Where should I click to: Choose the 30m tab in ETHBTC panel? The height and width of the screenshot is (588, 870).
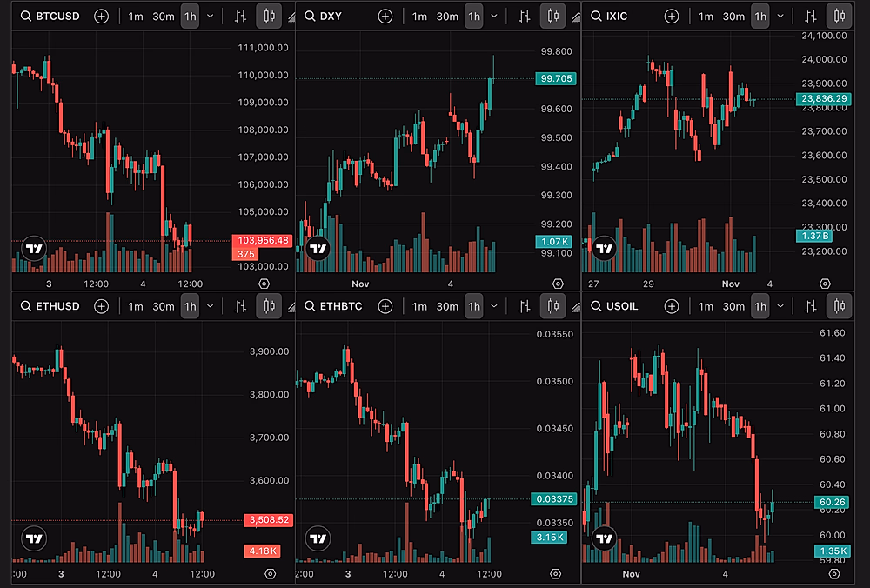click(x=447, y=306)
